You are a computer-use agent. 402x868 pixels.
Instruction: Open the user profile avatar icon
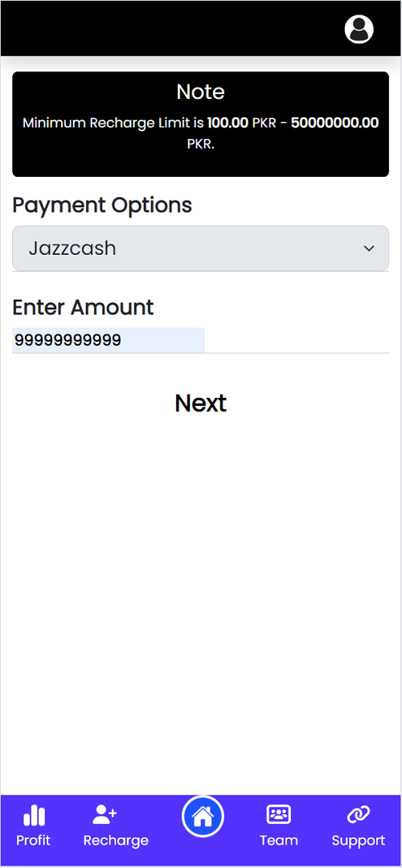point(359,29)
